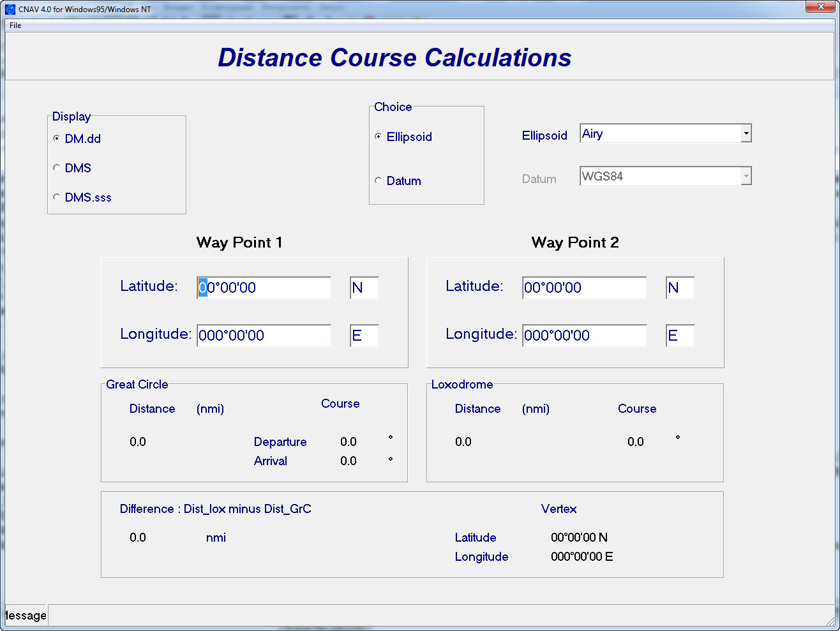Click Way Point 1 longitude E hemisphere box

click(x=364, y=336)
